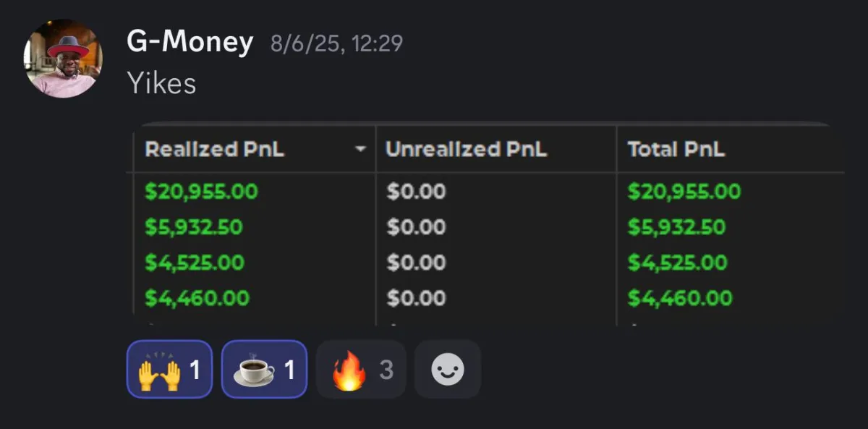Image resolution: width=868 pixels, height=429 pixels.
Task: Select the Yikes message text
Action: (x=161, y=84)
